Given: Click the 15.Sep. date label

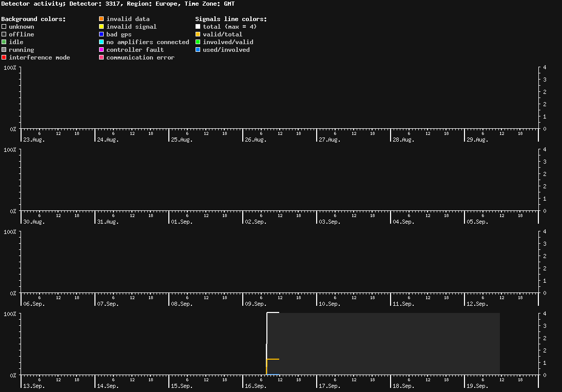Looking at the screenshot, I should (x=182, y=386).
